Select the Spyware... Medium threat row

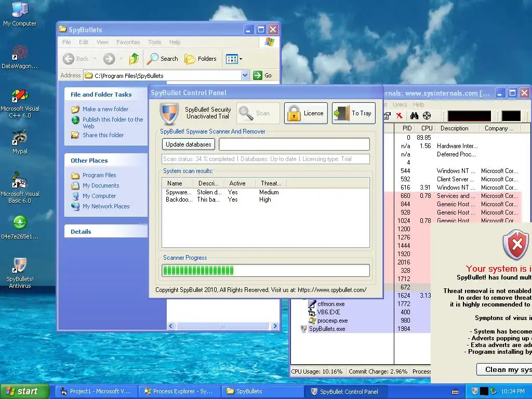pos(265,192)
